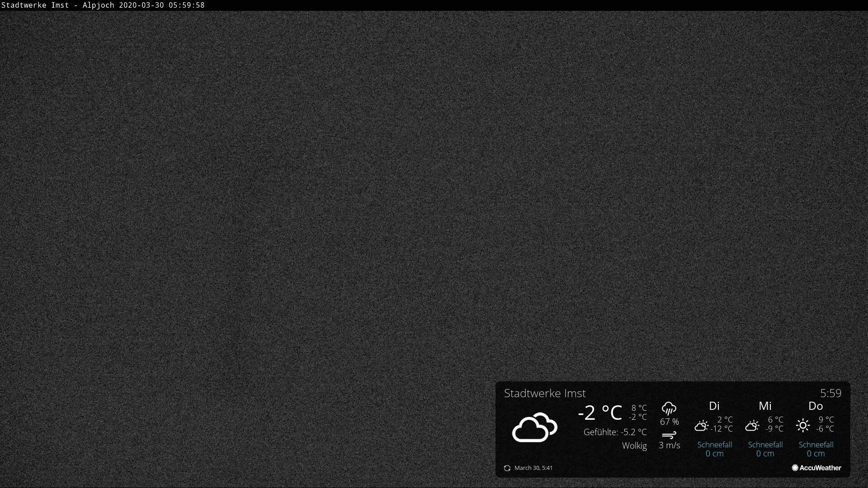Select the Do forecast day label
The width and height of the screenshot is (868, 488).
[816, 406]
